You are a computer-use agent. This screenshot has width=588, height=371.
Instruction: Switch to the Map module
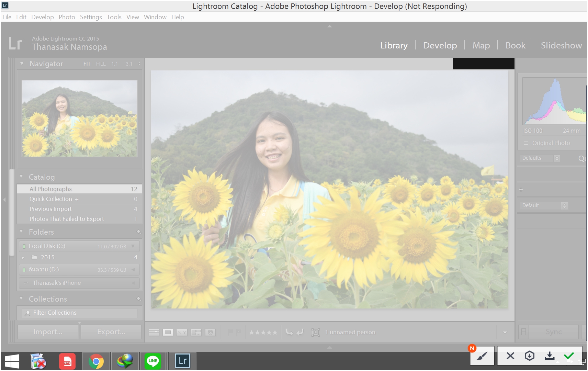(x=481, y=45)
